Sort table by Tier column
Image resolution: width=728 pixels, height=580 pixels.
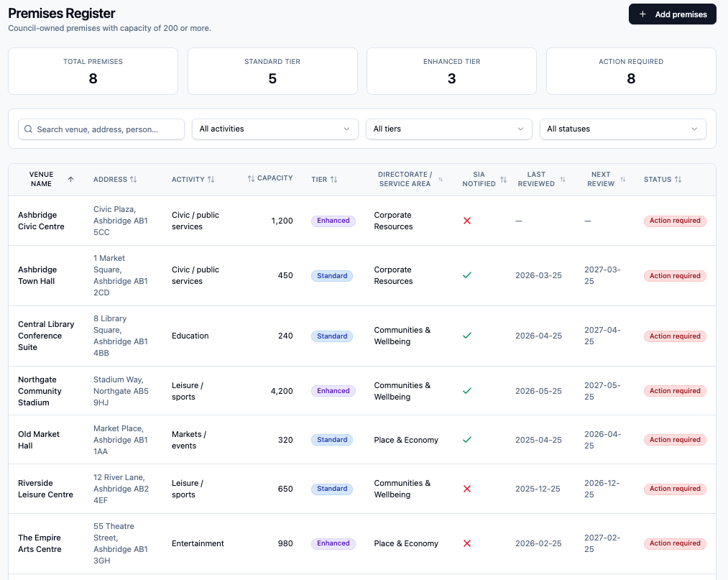(324, 179)
